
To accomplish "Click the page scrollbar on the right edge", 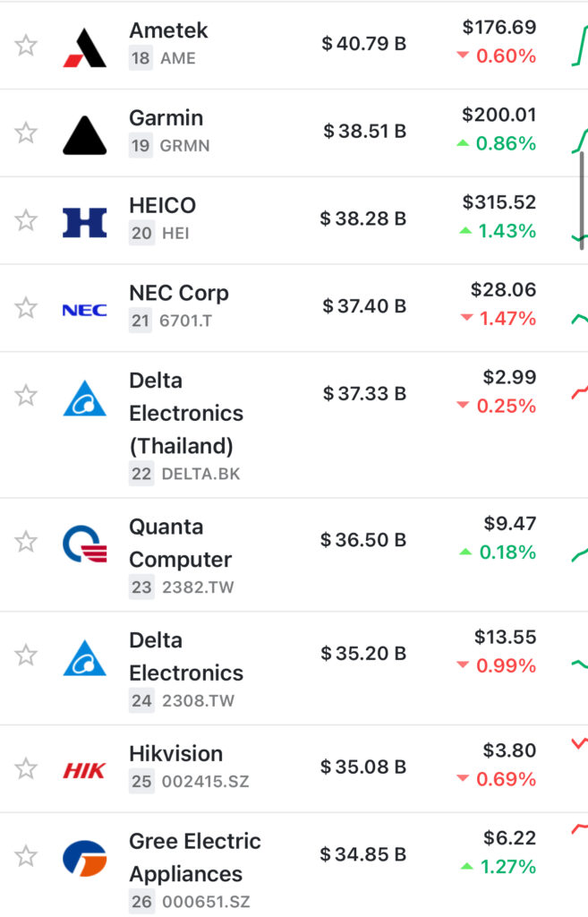I will pyautogui.click(x=582, y=201).
